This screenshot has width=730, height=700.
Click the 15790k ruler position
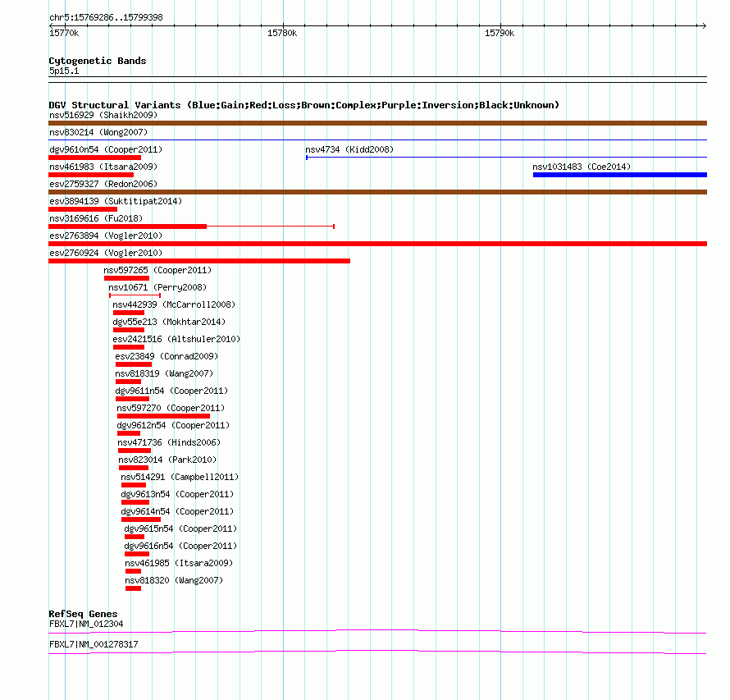click(x=500, y=33)
